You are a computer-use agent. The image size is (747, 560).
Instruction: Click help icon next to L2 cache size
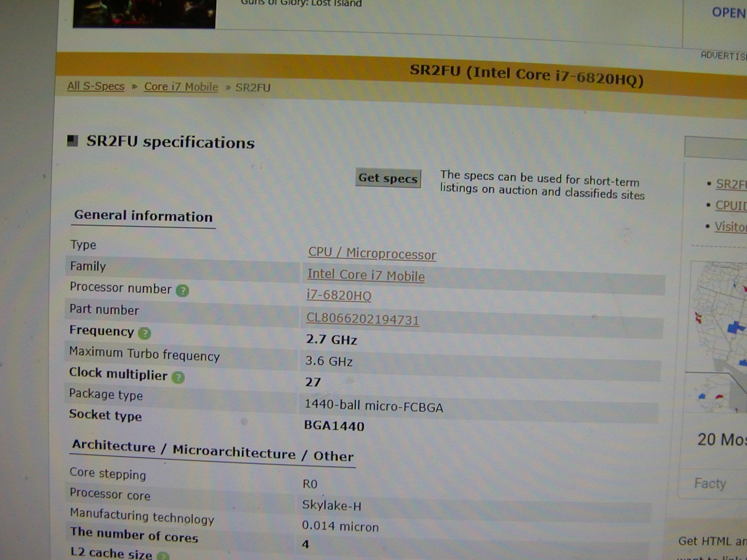pyautogui.click(x=162, y=556)
